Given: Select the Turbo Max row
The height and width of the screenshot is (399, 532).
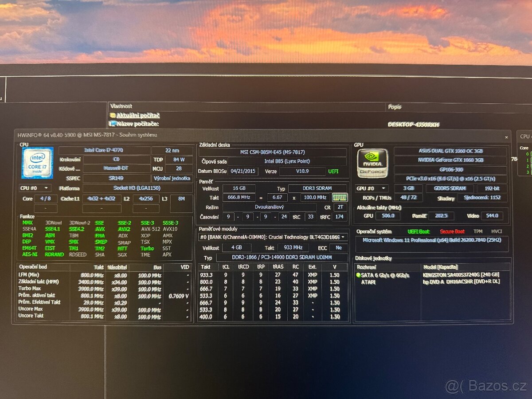Looking at the screenshot, I should 105,289.
